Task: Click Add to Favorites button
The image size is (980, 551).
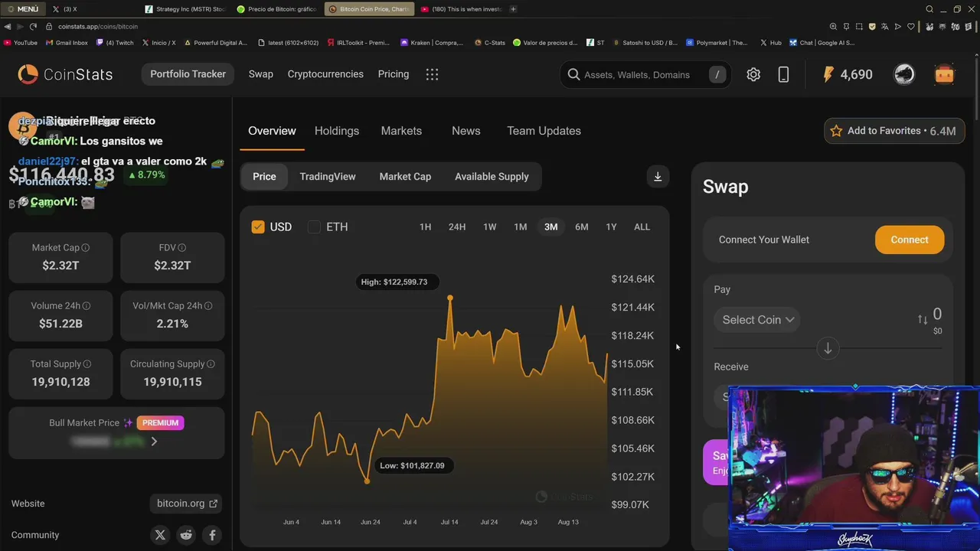Action: 893,131
